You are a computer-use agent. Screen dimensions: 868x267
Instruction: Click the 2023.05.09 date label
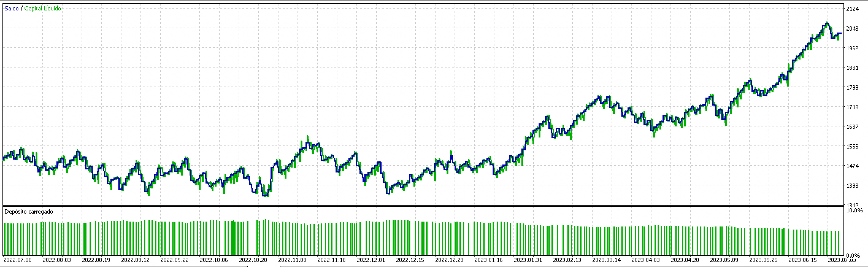click(724, 260)
